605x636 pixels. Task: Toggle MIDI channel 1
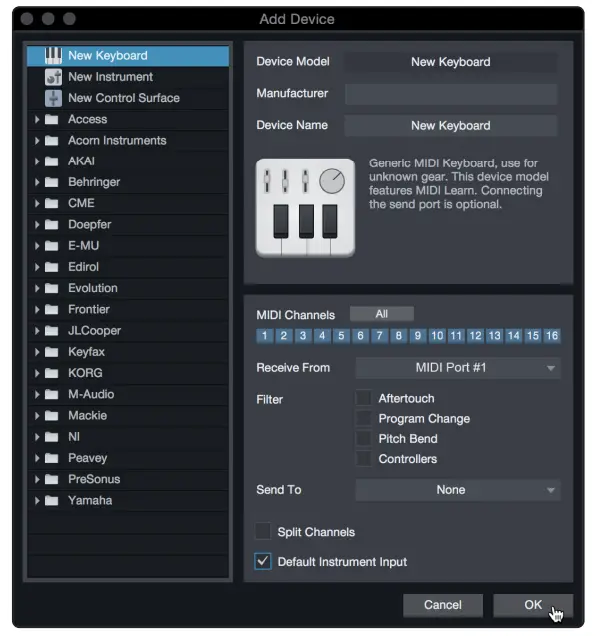tap(264, 336)
